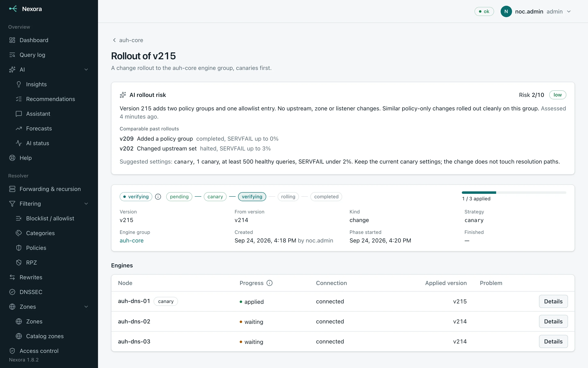Open Details for auh-dns-01
This screenshot has width=588, height=368.
coord(553,301)
